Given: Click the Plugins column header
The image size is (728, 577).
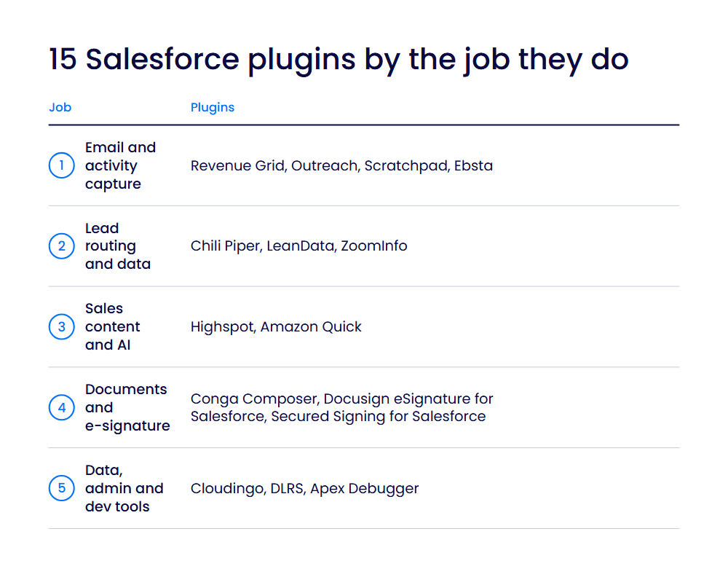Looking at the screenshot, I should click(213, 108).
